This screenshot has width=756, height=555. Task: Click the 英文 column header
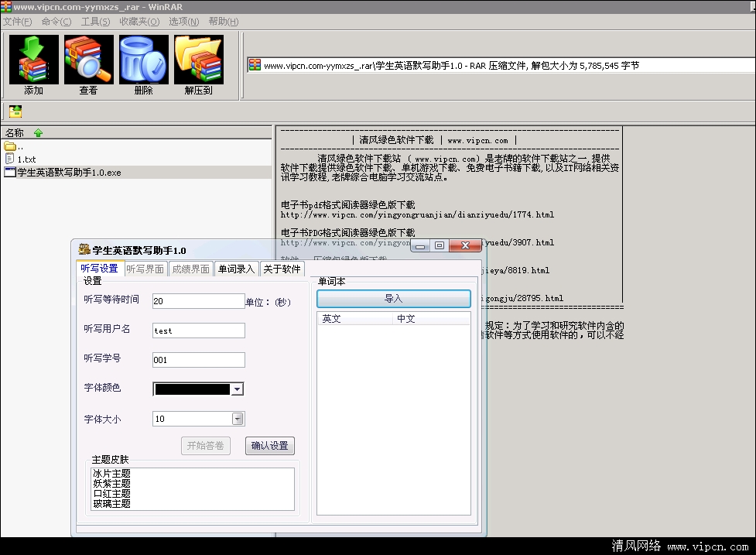(x=355, y=319)
